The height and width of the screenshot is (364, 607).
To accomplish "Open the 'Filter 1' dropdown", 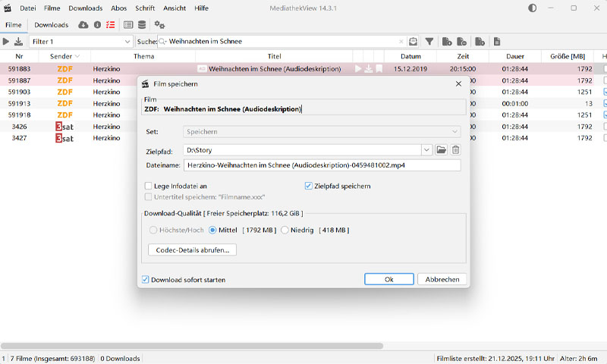I will [126, 42].
